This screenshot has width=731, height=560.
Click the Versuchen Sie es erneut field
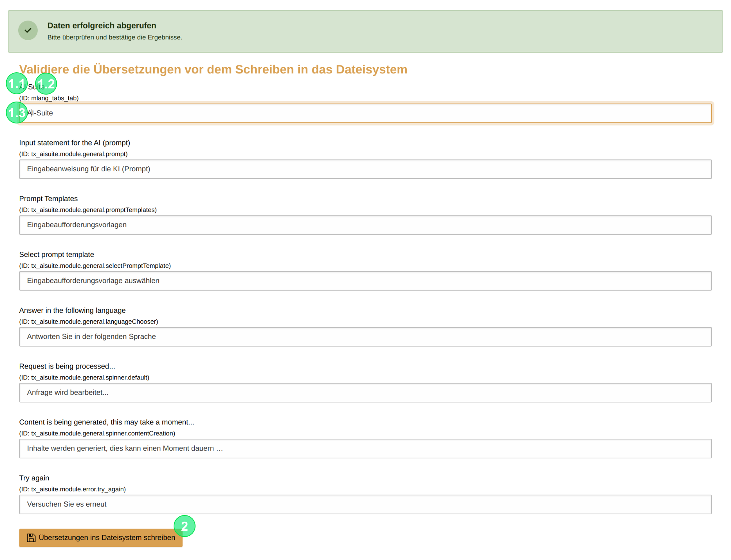365,504
